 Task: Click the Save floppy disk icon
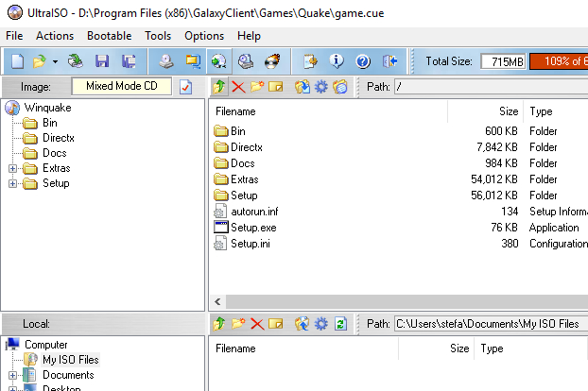(x=102, y=61)
